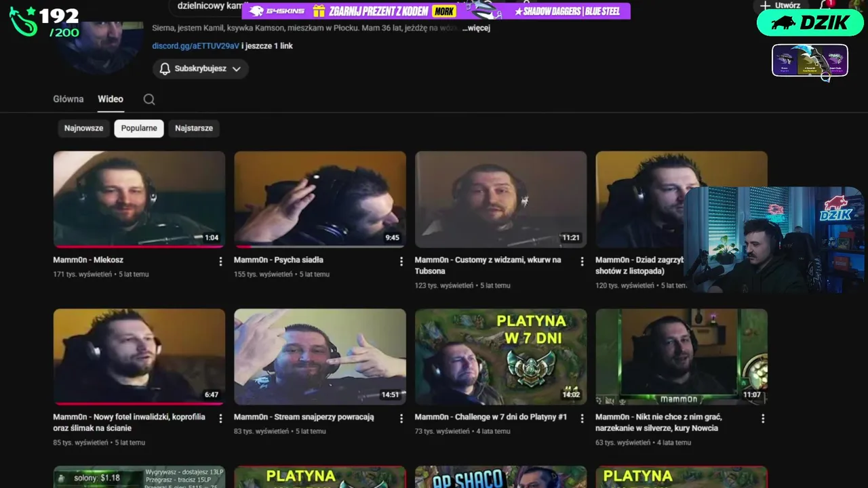Screen dimensions: 868x488
Task: Click '73 tys. wyświetleń' under Challenge video
Action: (442, 431)
